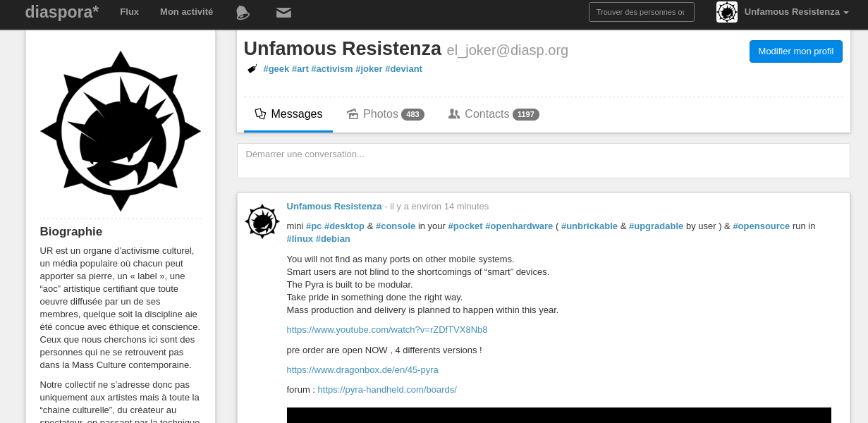The image size is (868, 423).
Task: Open the YouTube video link
Action: point(386,330)
